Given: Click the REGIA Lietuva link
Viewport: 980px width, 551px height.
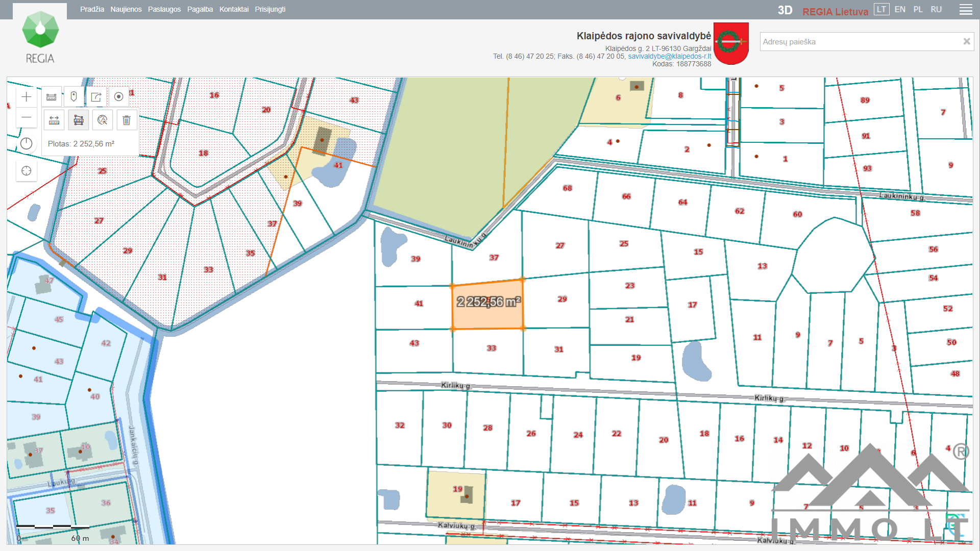Looking at the screenshot, I should pos(835,11).
